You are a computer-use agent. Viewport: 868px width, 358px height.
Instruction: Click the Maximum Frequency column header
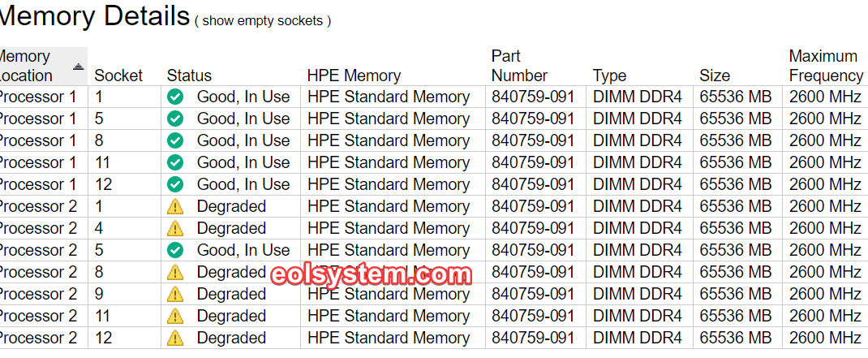click(x=826, y=66)
